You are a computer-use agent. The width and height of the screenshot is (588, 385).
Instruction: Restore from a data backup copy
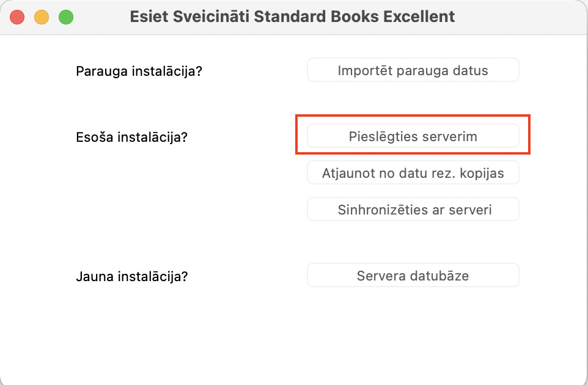pos(413,173)
